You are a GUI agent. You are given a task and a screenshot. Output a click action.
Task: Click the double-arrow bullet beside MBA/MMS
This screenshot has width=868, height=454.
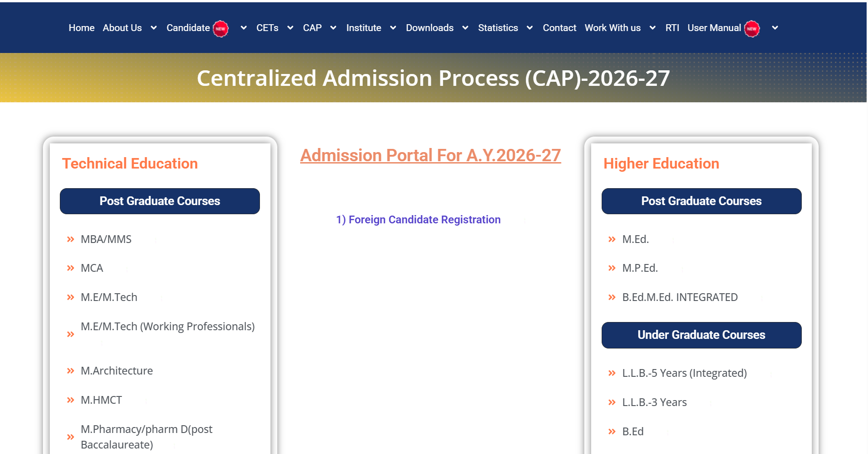coord(70,239)
